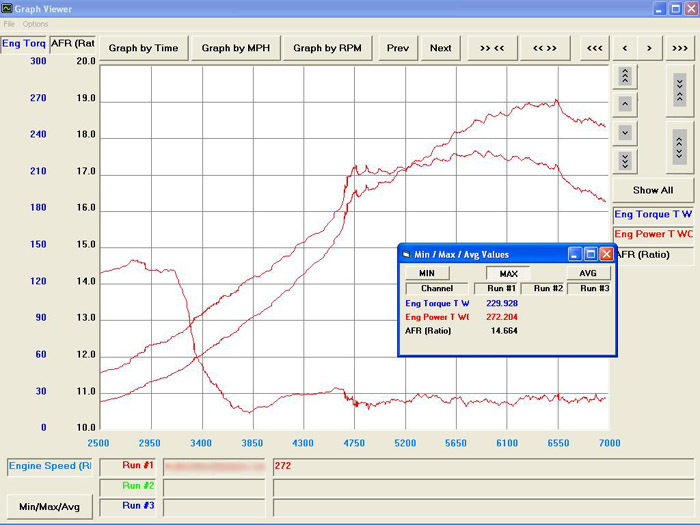Image resolution: width=700 pixels, height=525 pixels.
Task: Click the Run #1 column header in dialog
Action: coord(496,288)
